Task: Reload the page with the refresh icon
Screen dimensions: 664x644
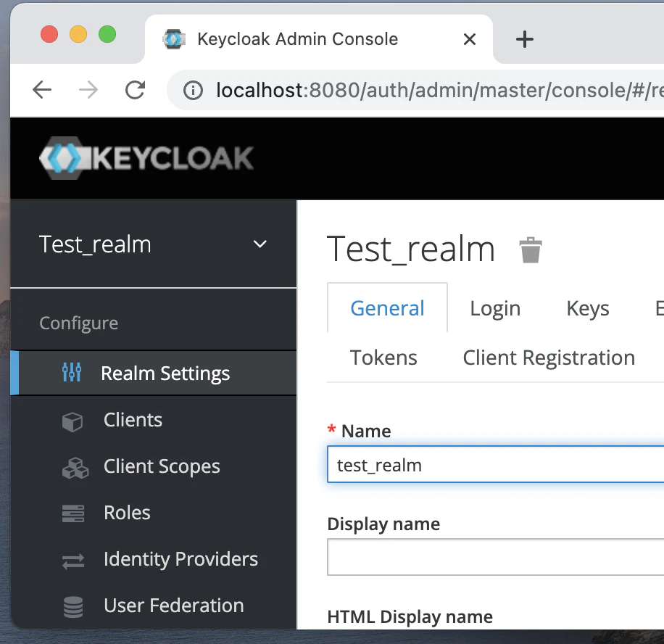Action: [x=135, y=90]
